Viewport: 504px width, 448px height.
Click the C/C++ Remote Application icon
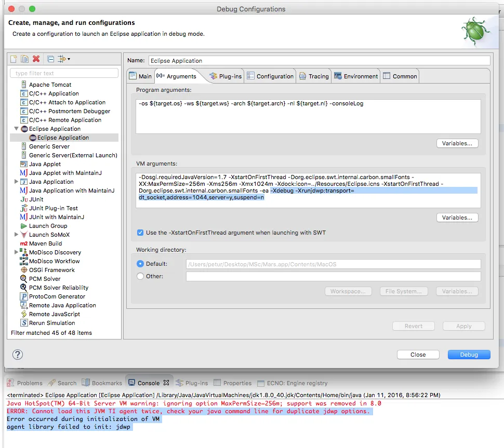click(x=24, y=120)
